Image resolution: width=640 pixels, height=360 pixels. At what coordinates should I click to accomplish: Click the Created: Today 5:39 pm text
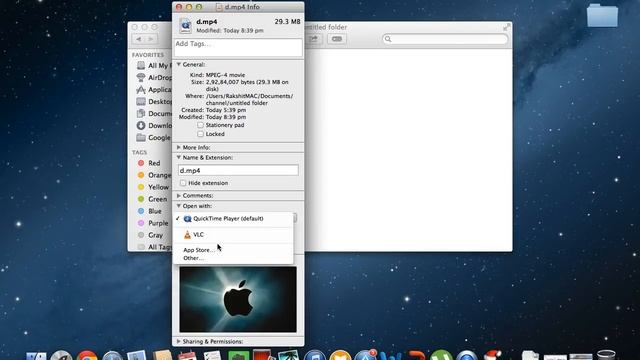coord(213,110)
